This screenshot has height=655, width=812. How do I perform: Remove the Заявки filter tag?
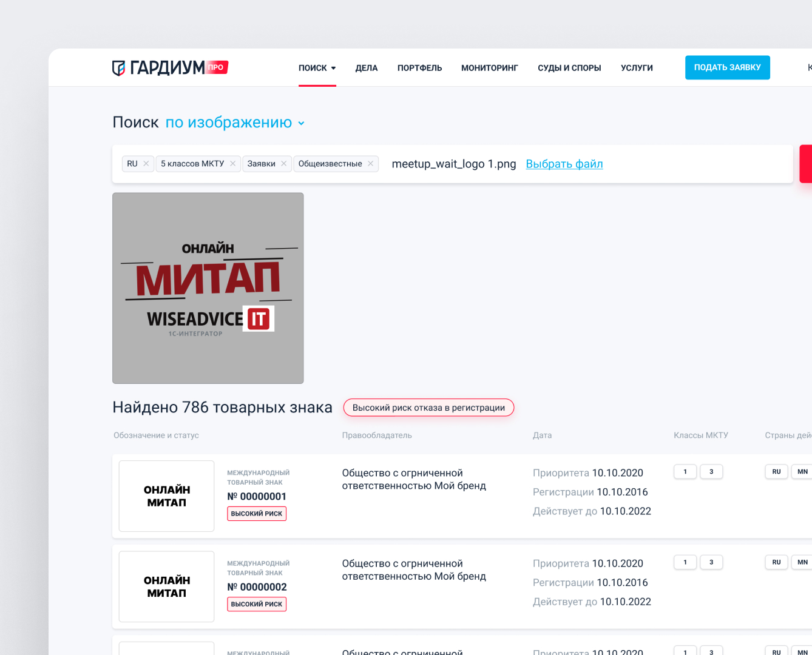283,164
